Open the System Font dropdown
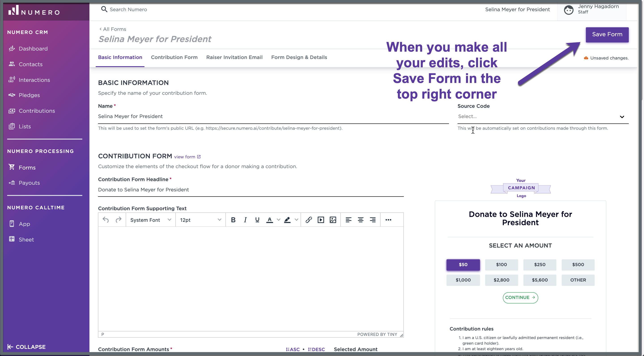644x356 pixels. (x=151, y=220)
